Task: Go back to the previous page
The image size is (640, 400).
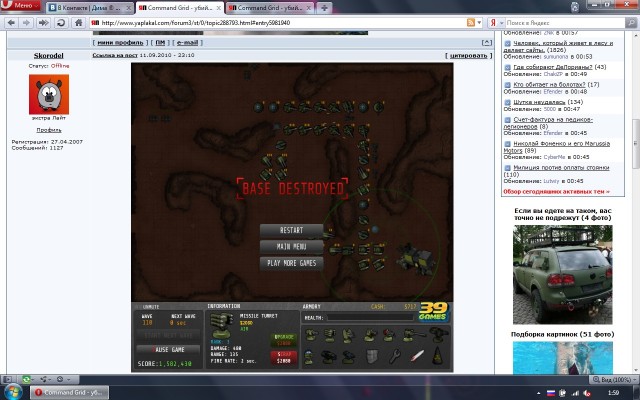Action: 11,23
